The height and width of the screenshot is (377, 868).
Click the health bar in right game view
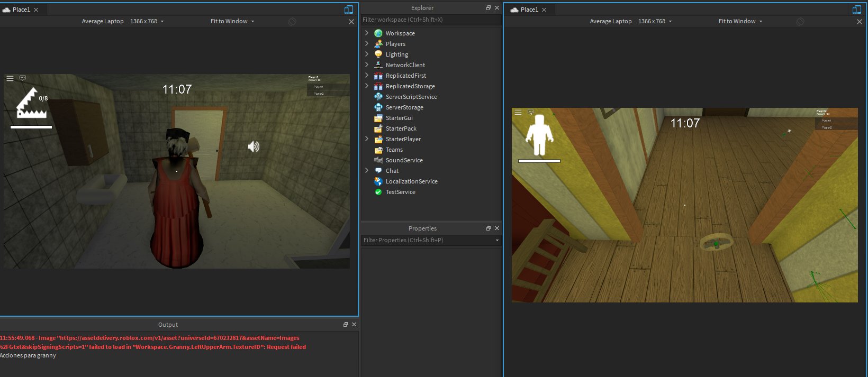539,161
